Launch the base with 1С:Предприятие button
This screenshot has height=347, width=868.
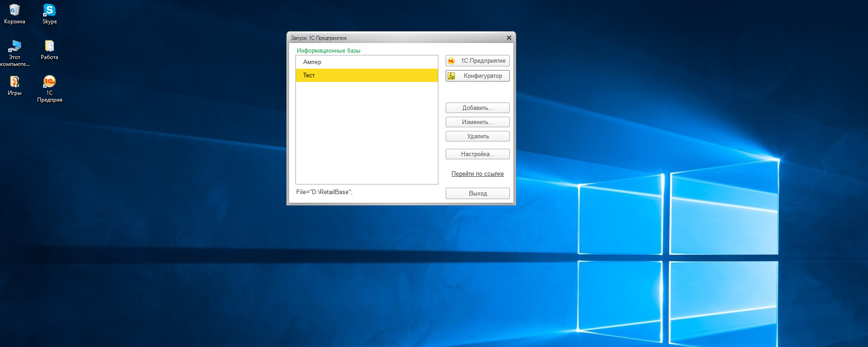coord(478,61)
